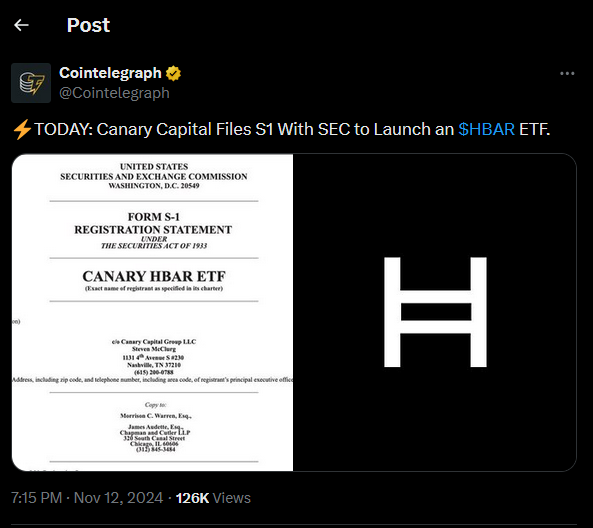Open the Cointelegraph display name
Viewport: 593px width, 528px height.
pos(110,73)
